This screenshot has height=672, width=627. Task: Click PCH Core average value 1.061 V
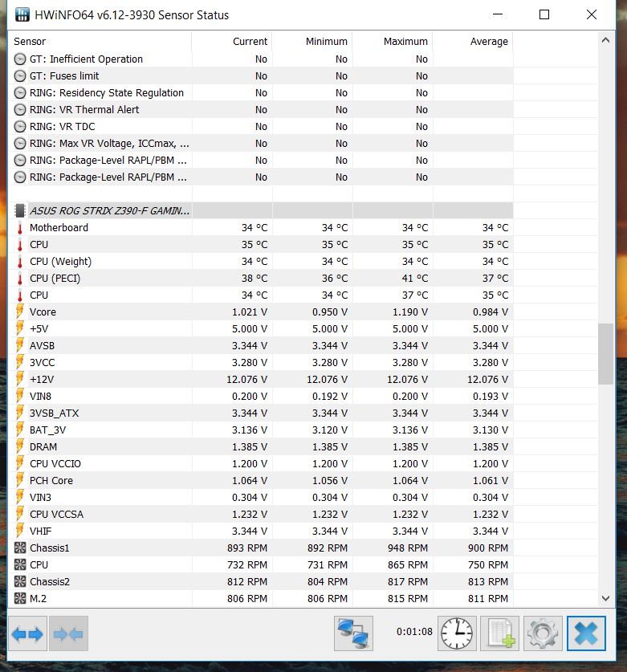pyautogui.click(x=491, y=480)
